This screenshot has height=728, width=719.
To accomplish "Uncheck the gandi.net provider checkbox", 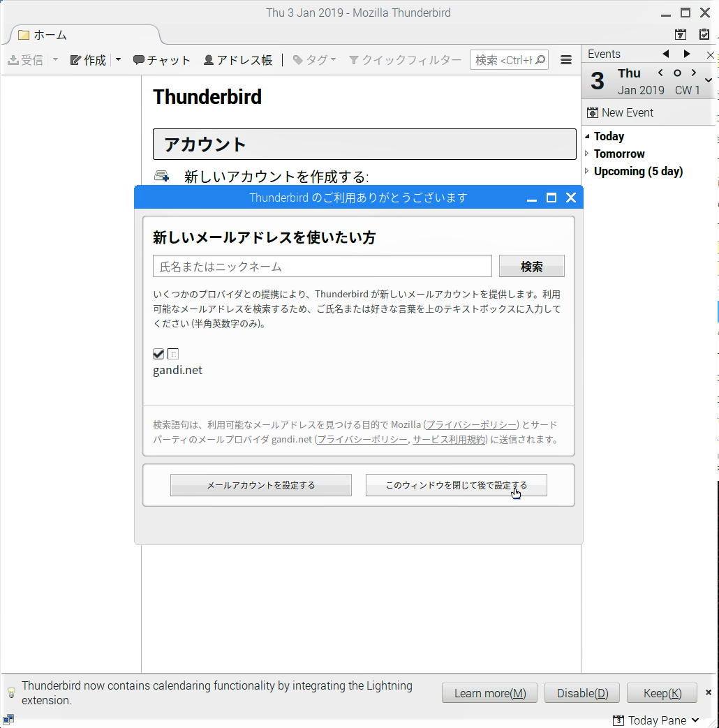I will [x=158, y=354].
